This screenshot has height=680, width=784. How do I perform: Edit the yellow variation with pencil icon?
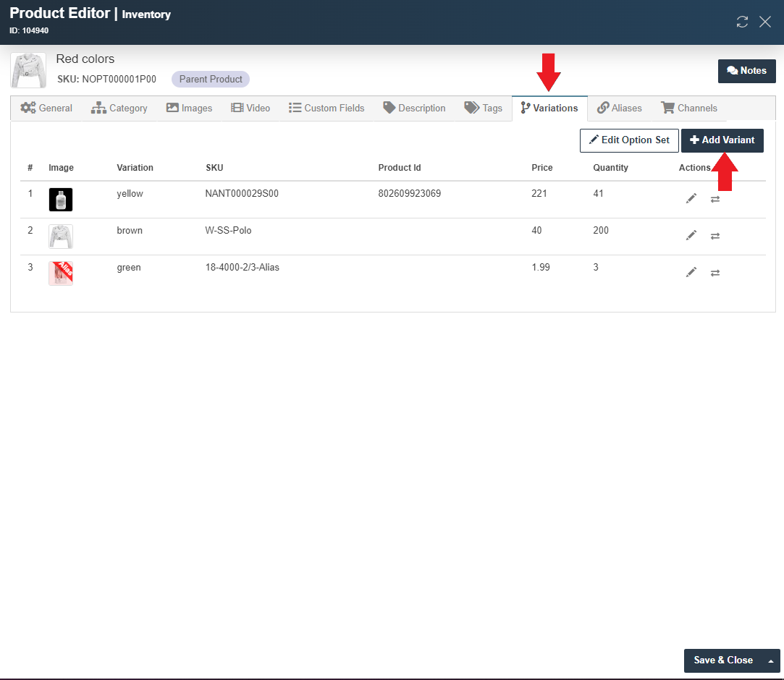(x=691, y=199)
